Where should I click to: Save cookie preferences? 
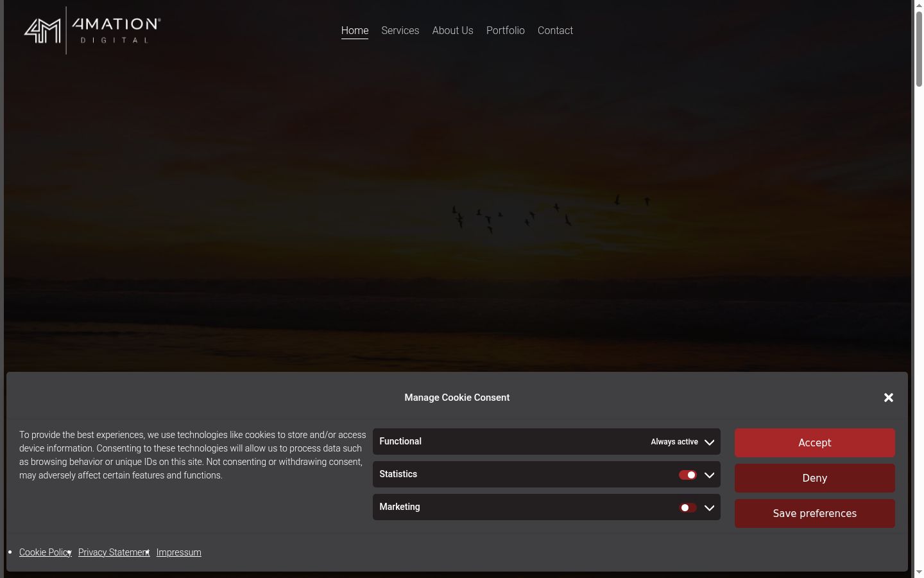[815, 513]
